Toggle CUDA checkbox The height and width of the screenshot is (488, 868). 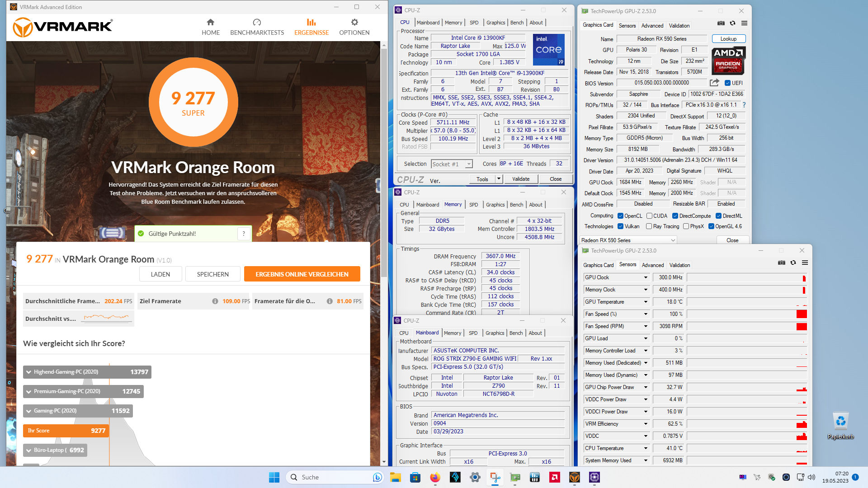point(649,216)
